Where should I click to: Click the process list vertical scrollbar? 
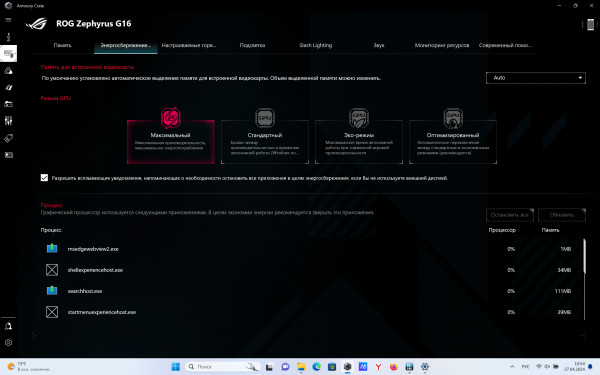[x=584, y=256]
